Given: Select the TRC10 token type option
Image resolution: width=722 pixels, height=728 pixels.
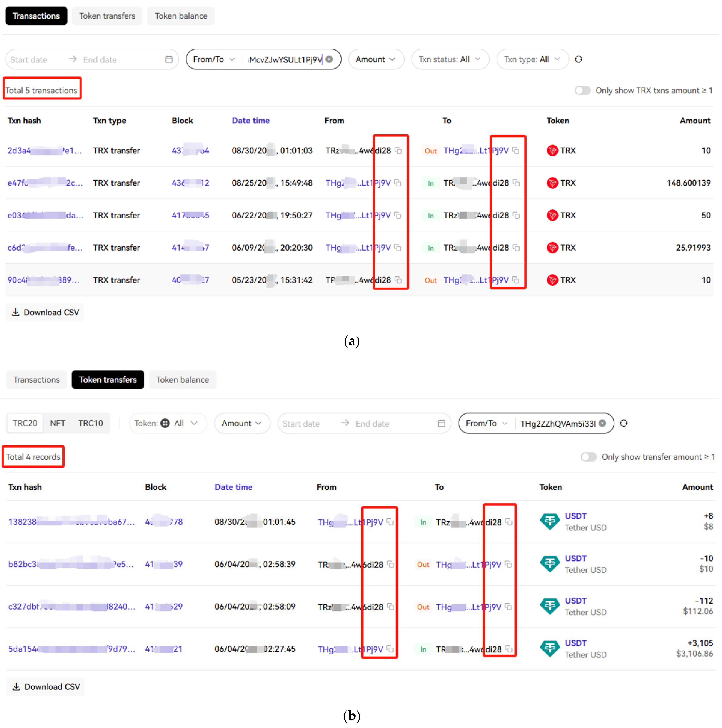Looking at the screenshot, I should pos(90,424).
